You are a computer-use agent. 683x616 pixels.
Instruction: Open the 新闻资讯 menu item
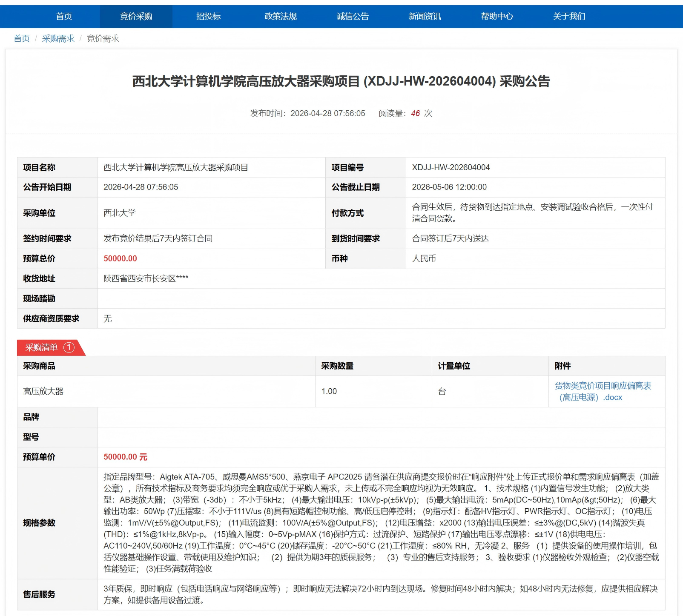pyautogui.click(x=425, y=17)
